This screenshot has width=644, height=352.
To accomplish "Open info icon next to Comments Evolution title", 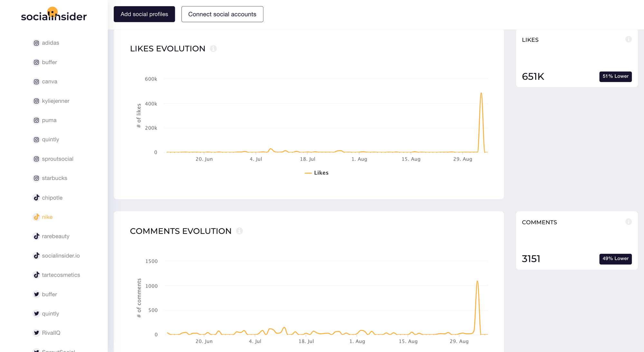I will click(239, 231).
